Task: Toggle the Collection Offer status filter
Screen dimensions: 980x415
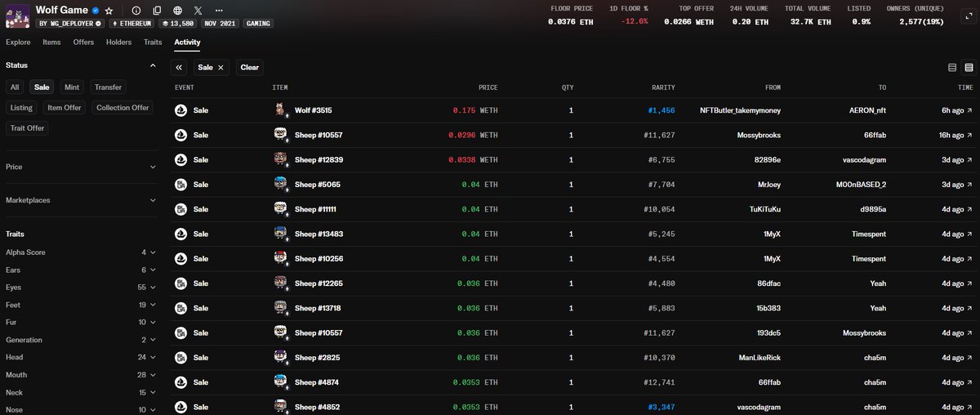Action: point(122,107)
